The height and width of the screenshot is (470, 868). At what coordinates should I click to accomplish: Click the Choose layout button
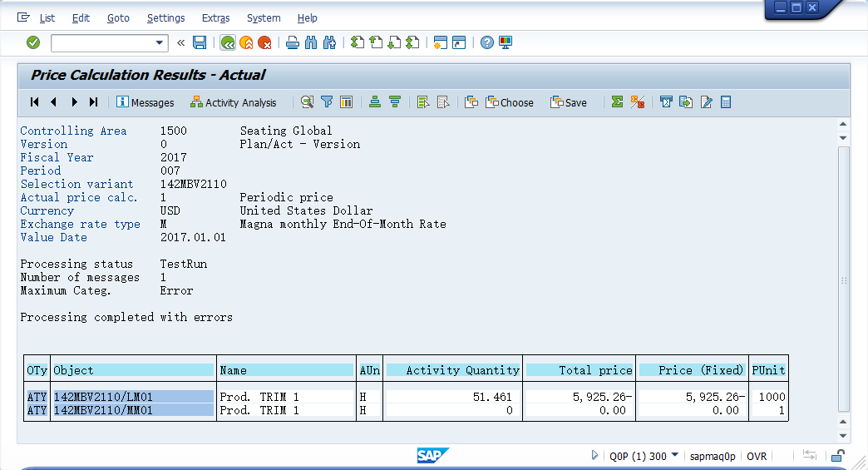coord(510,102)
